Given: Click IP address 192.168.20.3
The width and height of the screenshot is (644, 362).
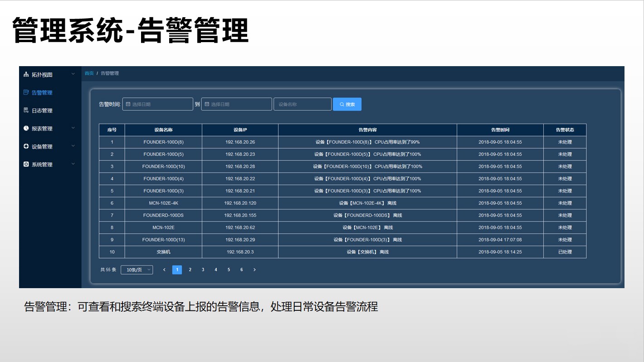Looking at the screenshot, I should point(240,252).
